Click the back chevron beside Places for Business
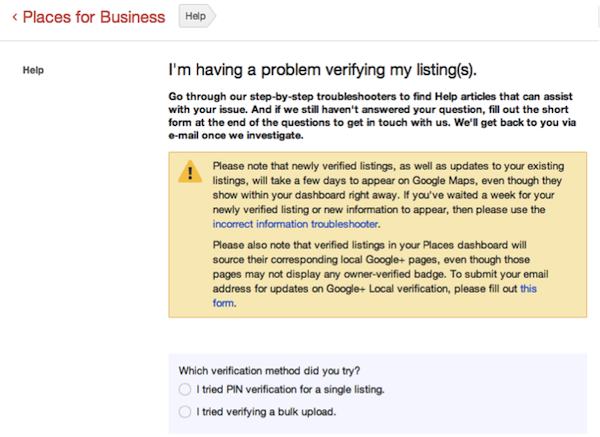This screenshot has width=600, height=437. 14,17
